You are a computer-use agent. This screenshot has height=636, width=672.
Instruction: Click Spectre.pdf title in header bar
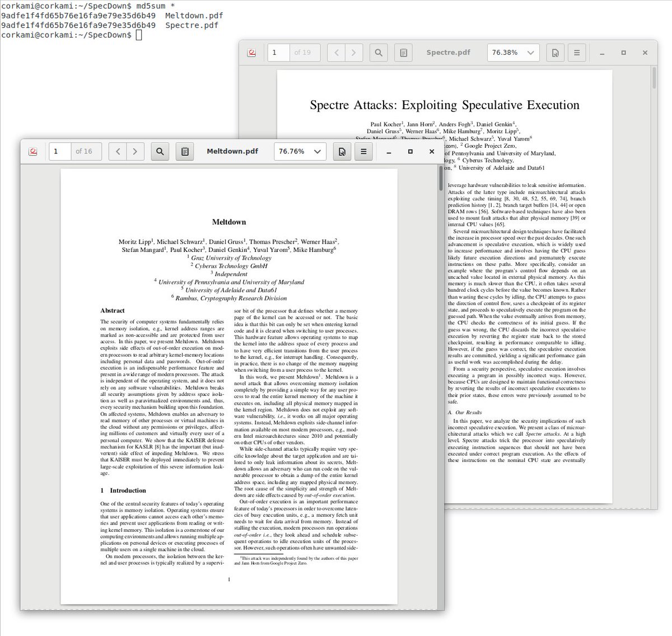(x=448, y=53)
